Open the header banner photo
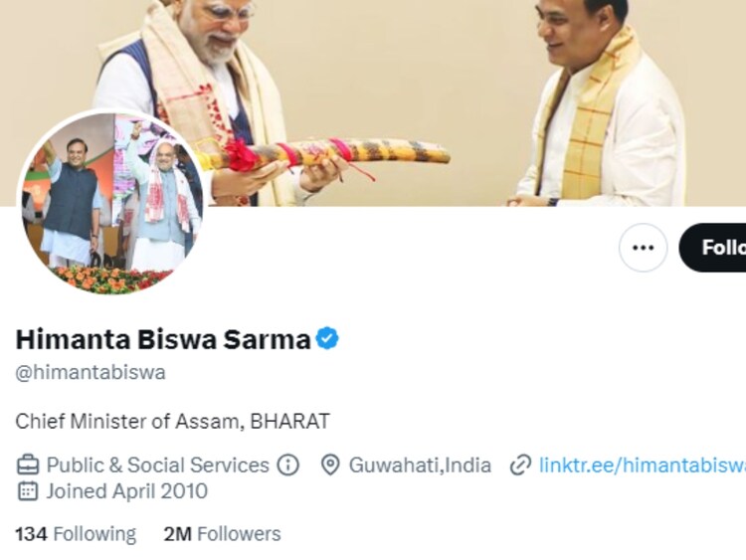Image resolution: width=746 pixels, height=560 pixels. pyautogui.click(x=373, y=103)
